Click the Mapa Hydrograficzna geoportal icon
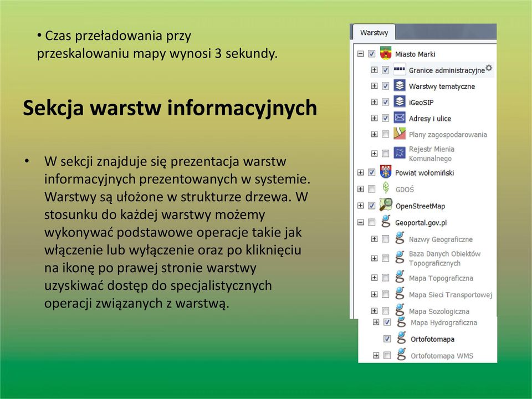 (x=402, y=322)
